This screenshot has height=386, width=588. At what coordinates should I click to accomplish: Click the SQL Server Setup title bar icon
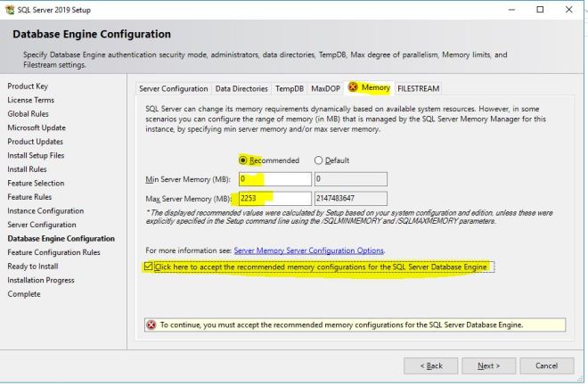9,9
